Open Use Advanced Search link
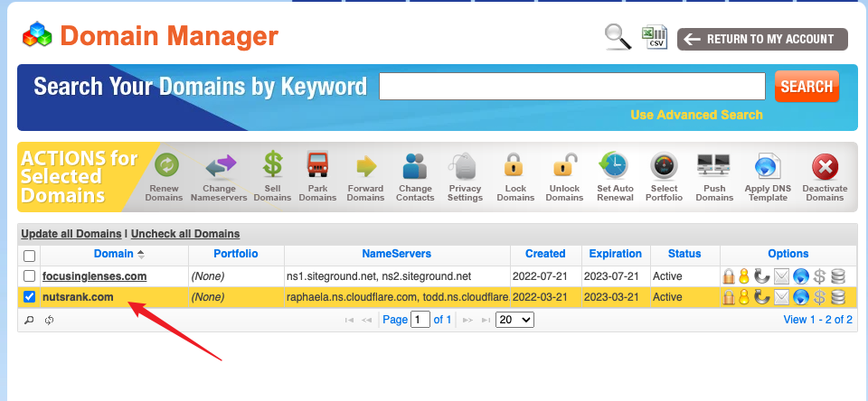Image resolution: width=868 pixels, height=401 pixels. pos(696,115)
